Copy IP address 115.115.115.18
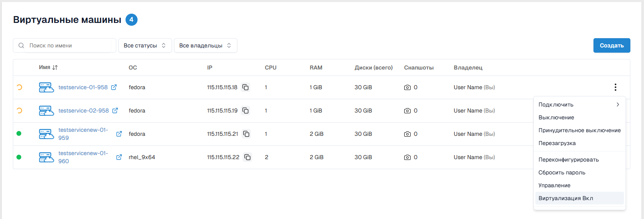This screenshot has width=644, height=219. click(x=245, y=87)
